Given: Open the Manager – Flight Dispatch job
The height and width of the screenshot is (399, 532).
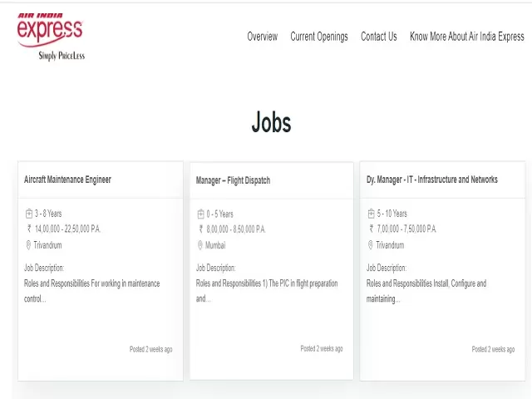Looking at the screenshot, I should (x=233, y=180).
